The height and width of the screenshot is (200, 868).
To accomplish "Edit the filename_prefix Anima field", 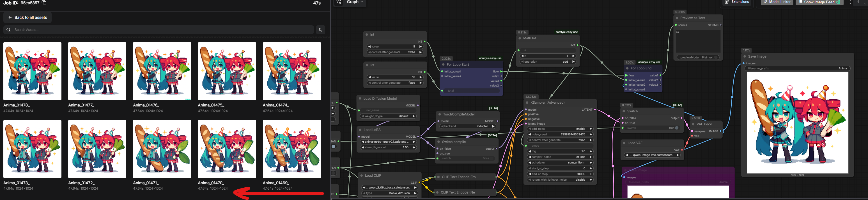I will coord(797,69).
